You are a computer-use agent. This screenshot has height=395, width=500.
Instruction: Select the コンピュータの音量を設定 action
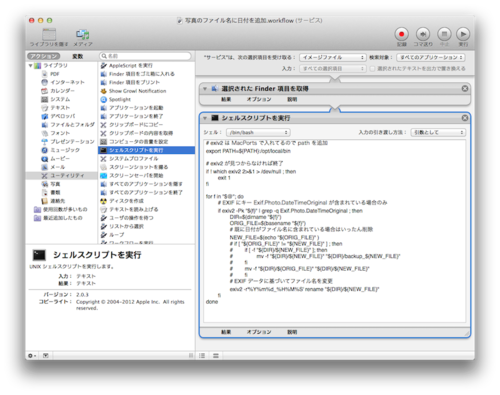(x=139, y=142)
